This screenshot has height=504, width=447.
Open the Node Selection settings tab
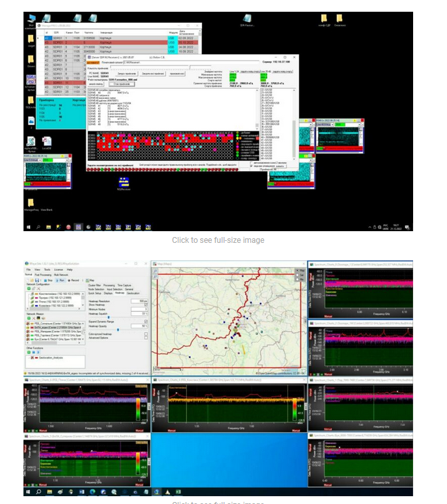96,289
